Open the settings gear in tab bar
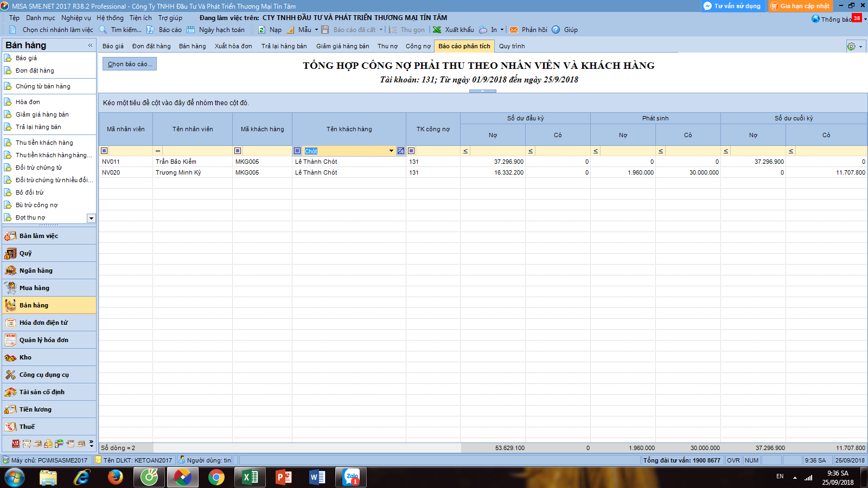Image resolution: width=868 pixels, height=488 pixels. click(851, 47)
